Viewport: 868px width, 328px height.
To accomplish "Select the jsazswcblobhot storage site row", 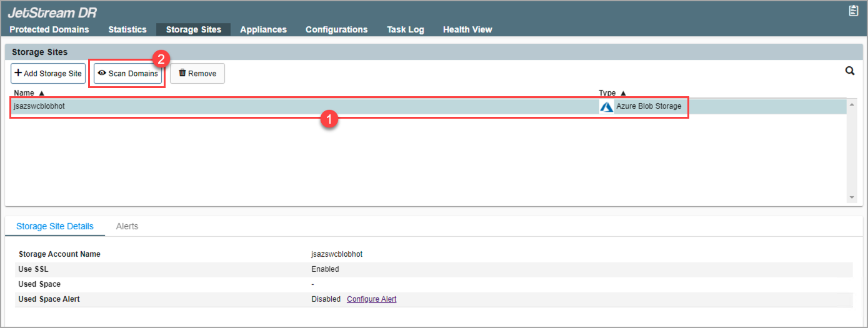I will tap(250, 107).
